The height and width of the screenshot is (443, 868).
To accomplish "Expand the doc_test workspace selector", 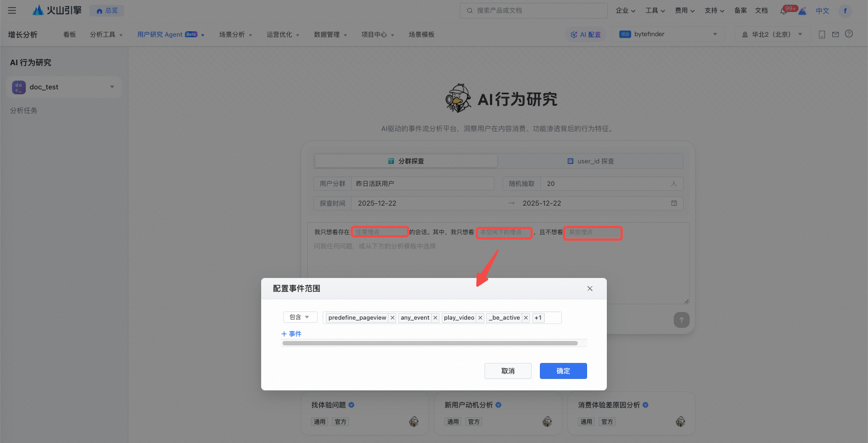I will click(64, 87).
